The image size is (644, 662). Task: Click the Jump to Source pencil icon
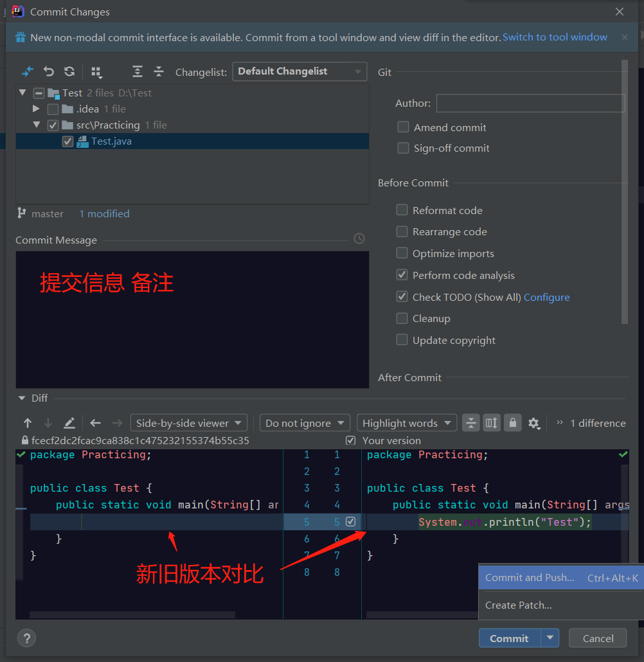pos(69,423)
